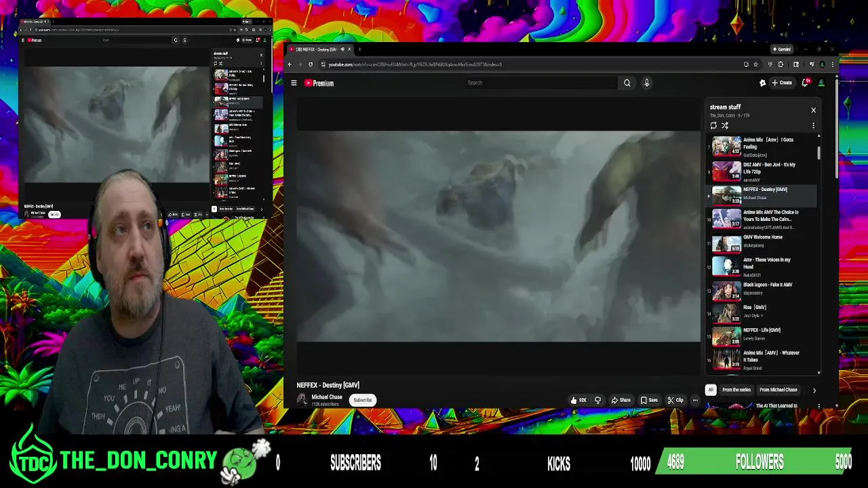Start voice search with the microphone icon
This screenshot has width=868, height=488.
(647, 83)
